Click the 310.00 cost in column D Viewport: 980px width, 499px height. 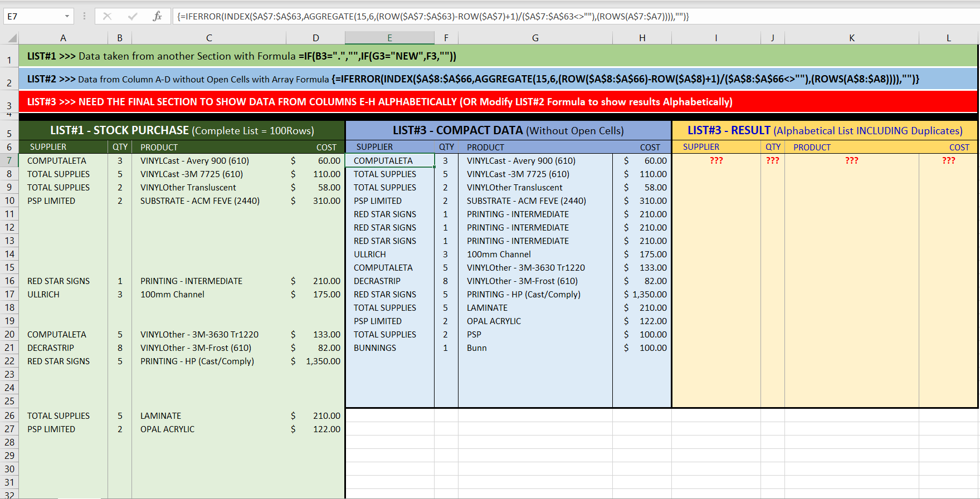pos(326,200)
